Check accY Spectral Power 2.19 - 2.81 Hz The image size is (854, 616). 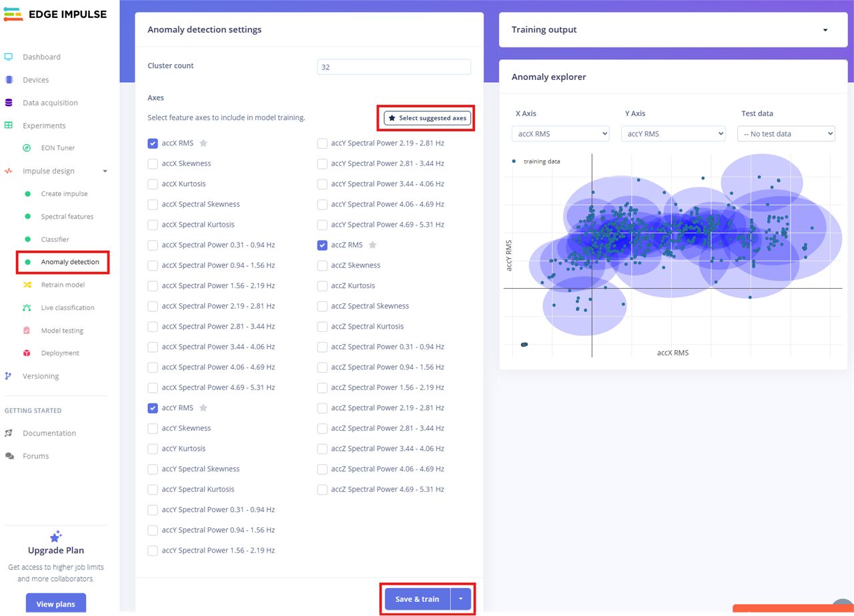(x=322, y=143)
